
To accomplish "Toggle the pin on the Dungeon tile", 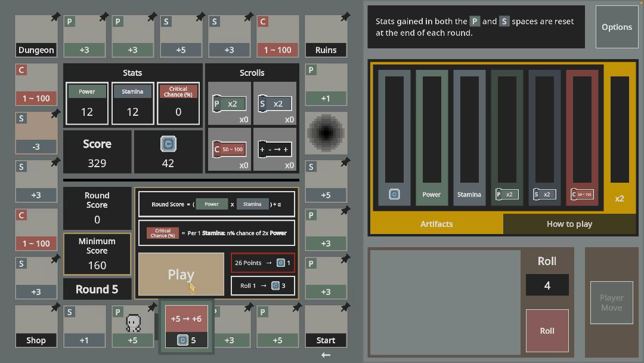I will pyautogui.click(x=55, y=17).
